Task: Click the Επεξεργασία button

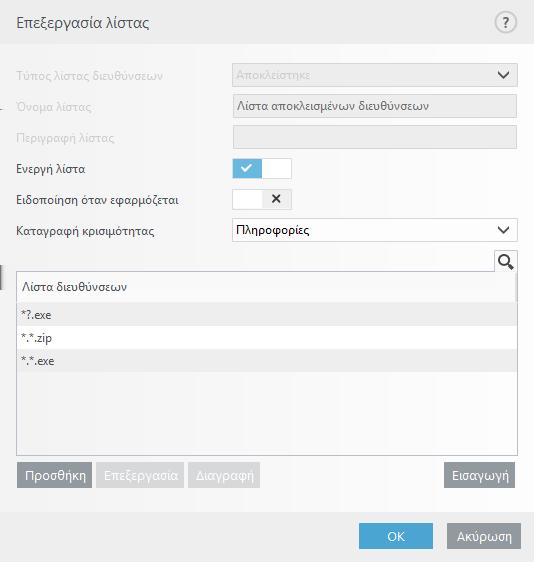Action: click(x=140, y=475)
